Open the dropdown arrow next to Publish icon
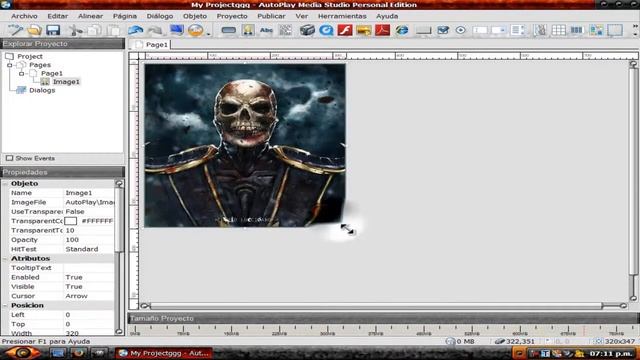The width and height of the screenshot is (640, 360). click(208, 33)
